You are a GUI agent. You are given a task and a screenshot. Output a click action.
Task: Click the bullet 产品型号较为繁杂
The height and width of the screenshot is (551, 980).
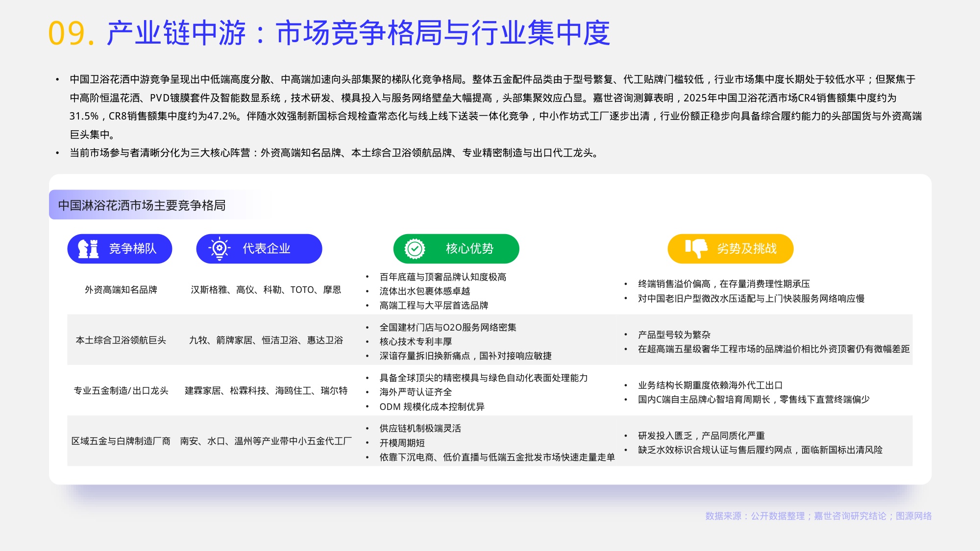coord(674,335)
